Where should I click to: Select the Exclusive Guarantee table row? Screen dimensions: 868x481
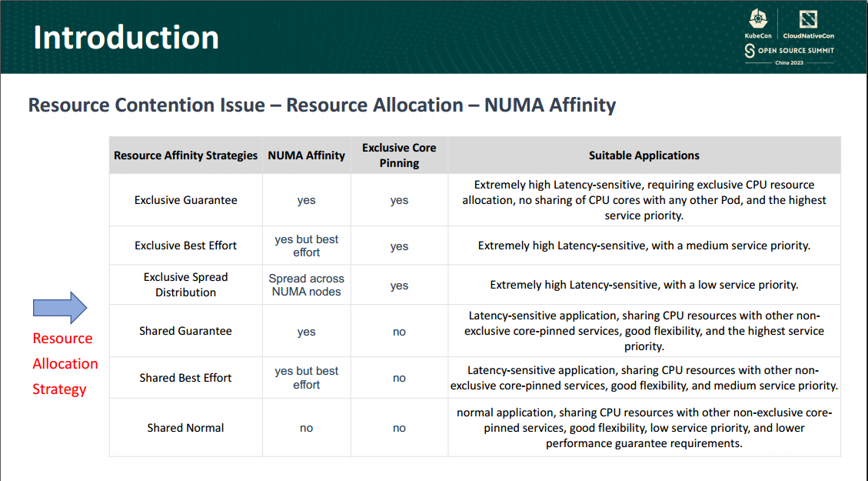tap(185, 200)
